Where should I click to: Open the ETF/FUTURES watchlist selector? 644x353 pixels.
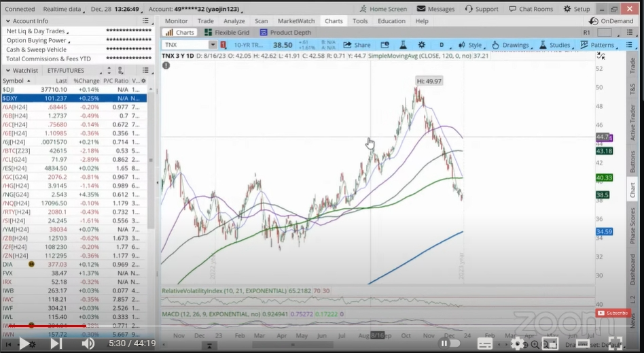pyautogui.click(x=73, y=70)
